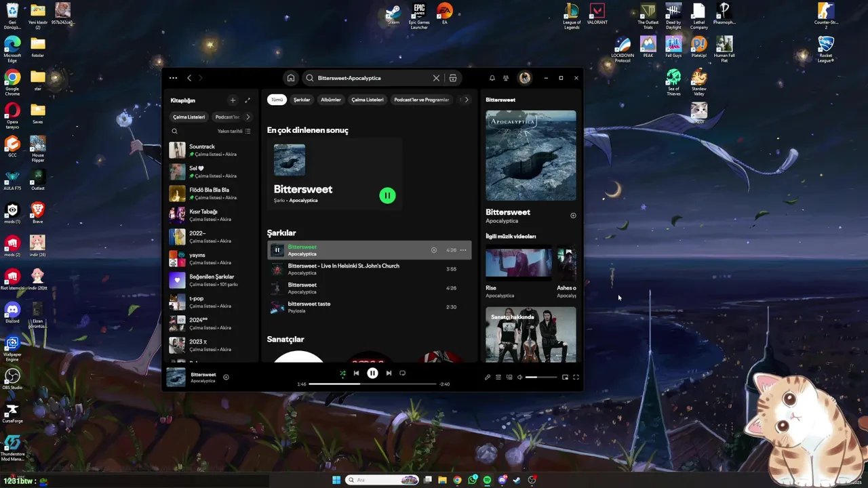This screenshot has width=868, height=488.
Task: Open Sanatçı hakkında artist card
Action: pyautogui.click(x=531, y=335)
